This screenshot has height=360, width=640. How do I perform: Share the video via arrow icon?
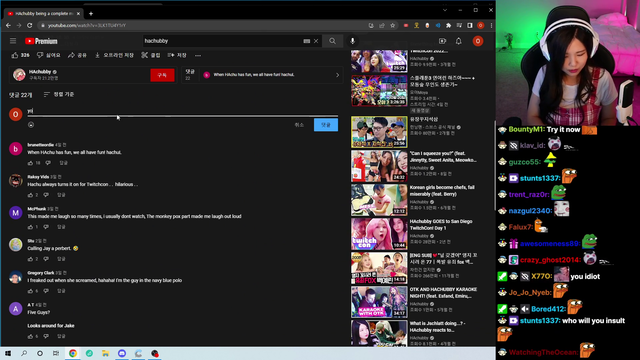click(77, 55)
